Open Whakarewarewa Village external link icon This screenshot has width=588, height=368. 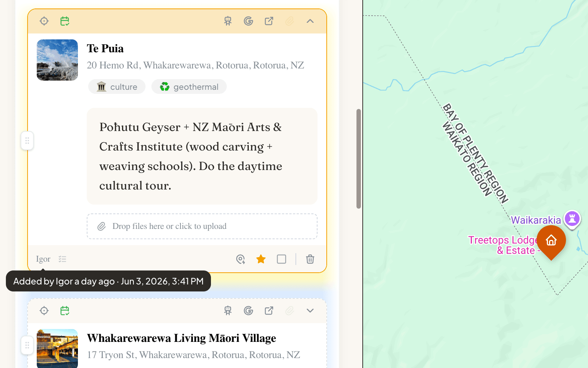pos(269,311)
